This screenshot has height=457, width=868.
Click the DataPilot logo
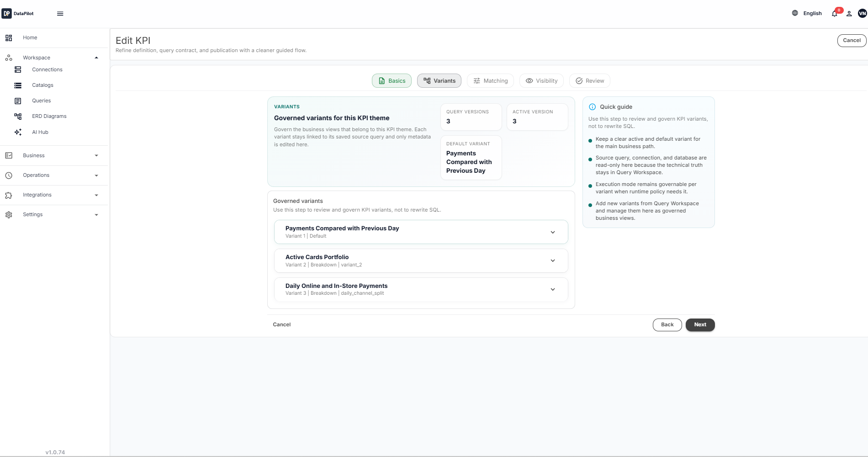18,13
